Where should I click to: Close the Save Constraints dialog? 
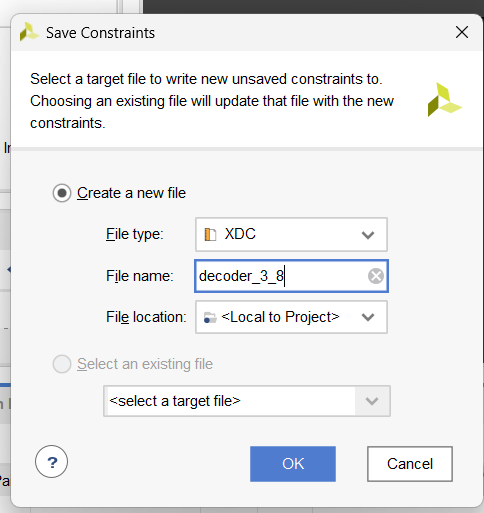[x=462, y=32]
